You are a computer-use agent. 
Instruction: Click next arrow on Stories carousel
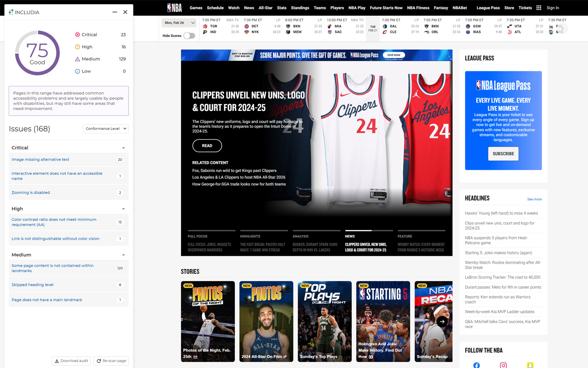coord(442,322)
